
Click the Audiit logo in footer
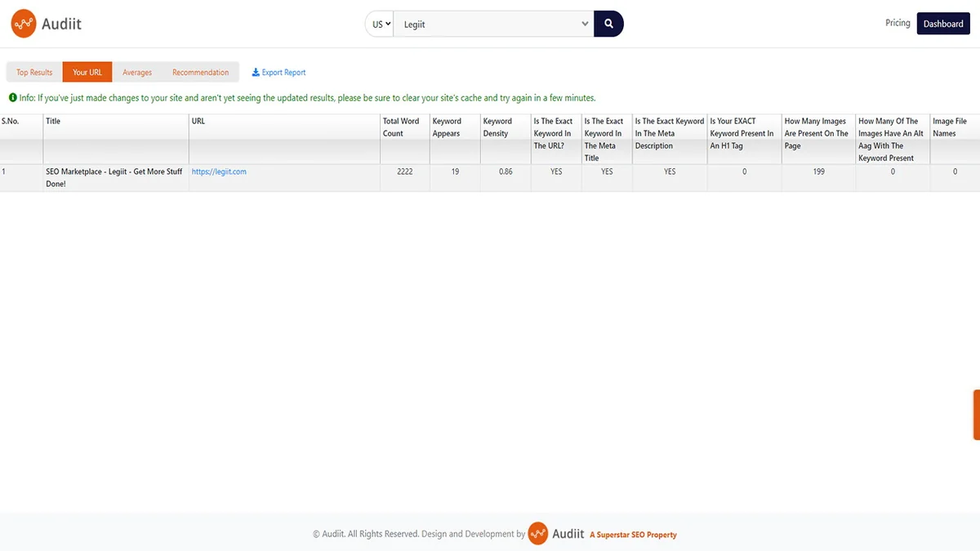[x=556, y=534]
